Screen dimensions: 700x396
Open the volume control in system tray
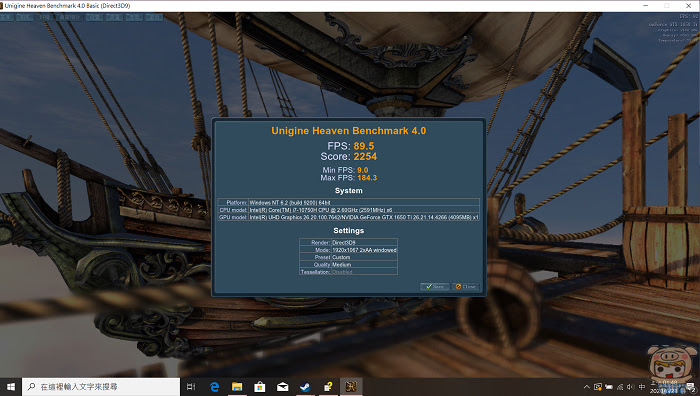point(630,387)
